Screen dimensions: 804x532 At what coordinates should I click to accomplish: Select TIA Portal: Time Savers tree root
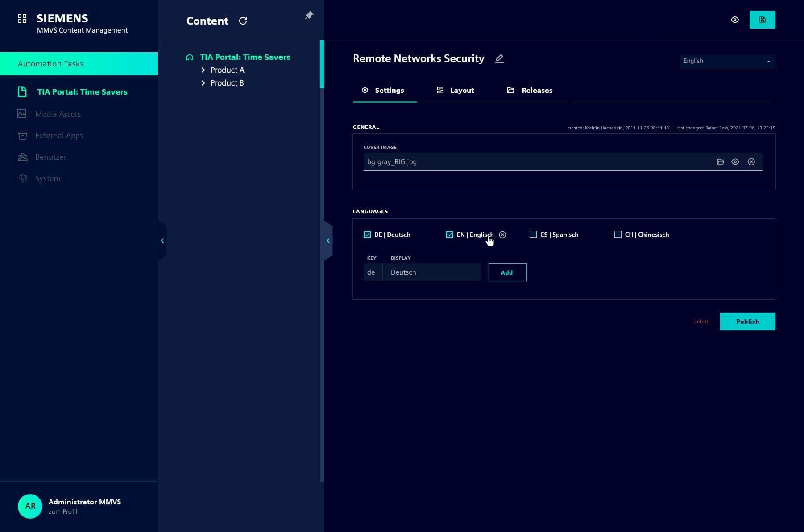click(245, 57)
